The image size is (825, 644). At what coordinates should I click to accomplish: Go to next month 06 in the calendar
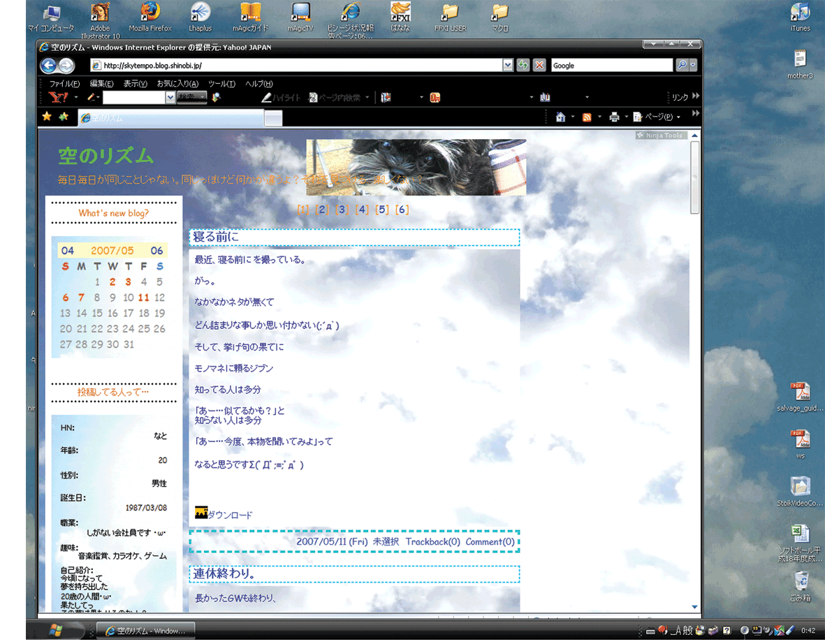(x=156, y=251)
